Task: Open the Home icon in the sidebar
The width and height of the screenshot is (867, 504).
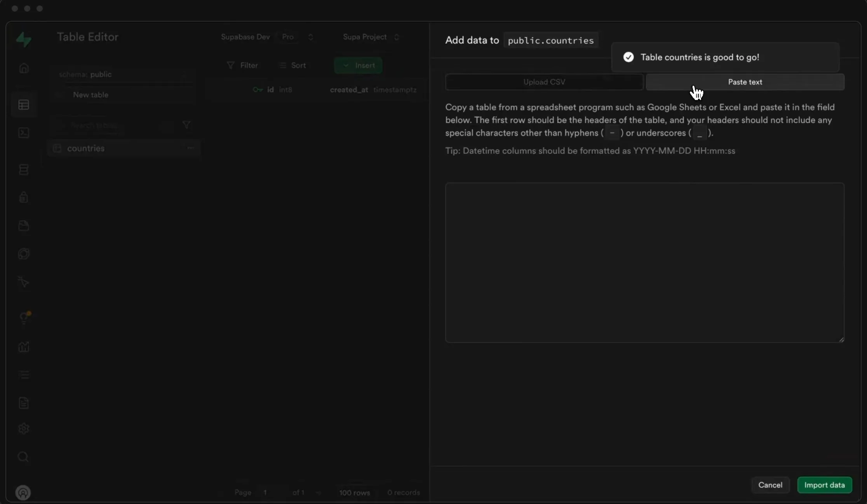Action: pyautogui.click(x=24, y=68)
